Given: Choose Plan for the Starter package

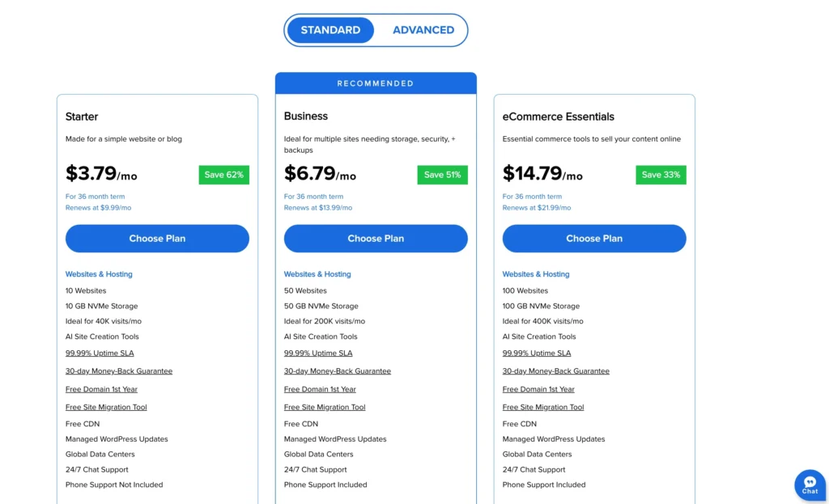Looking at the screenshot, I should point(157,238).
